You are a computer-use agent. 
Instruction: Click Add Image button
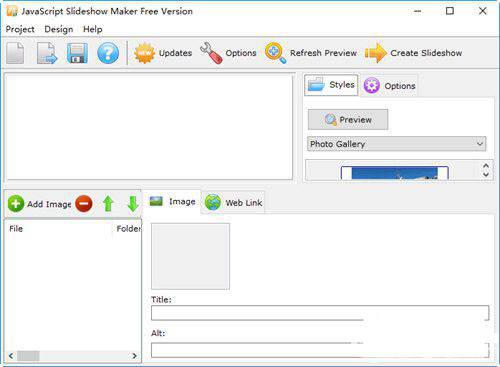(x=39, y=204)
